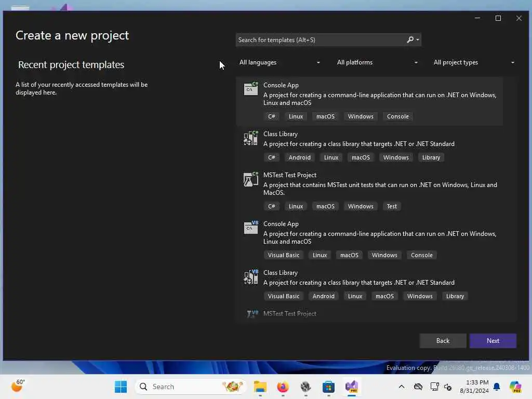Open File Explorer from the taskbar
This screenshot has width=532, height=399.
[x=260, y=387]
